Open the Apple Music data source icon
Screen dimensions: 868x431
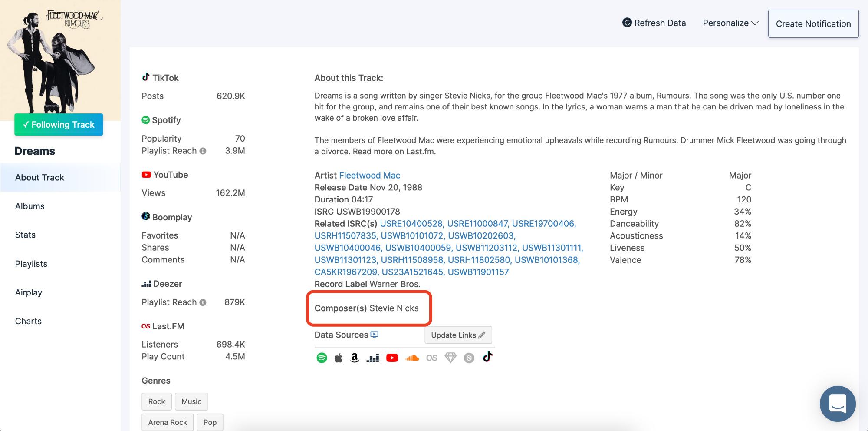coord(339,358)
